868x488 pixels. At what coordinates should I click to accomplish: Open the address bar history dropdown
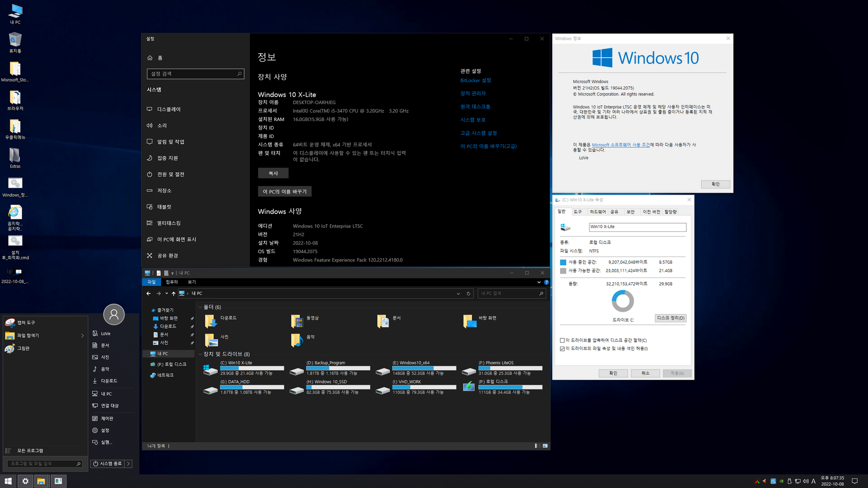pos(458,293)
